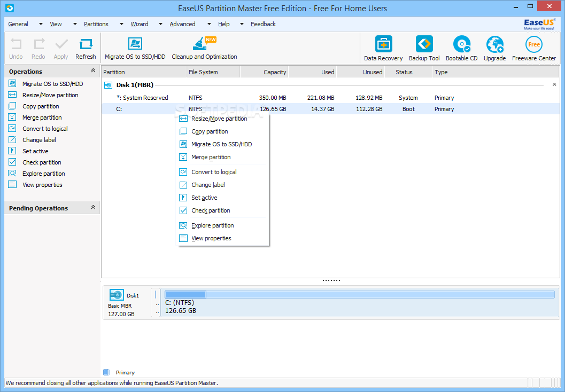This screenshot has height=392, width=565.
Task: Open the Feedback menu item
Action: (263, 24)
